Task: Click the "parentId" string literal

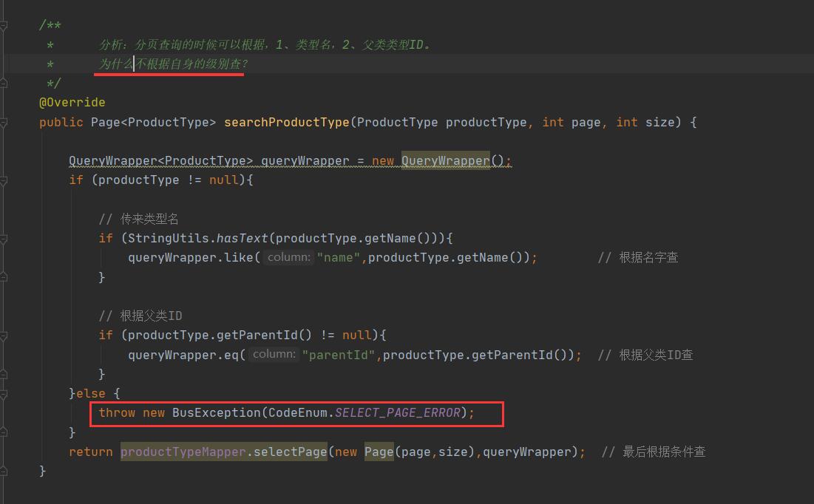Action: point(339,355)
